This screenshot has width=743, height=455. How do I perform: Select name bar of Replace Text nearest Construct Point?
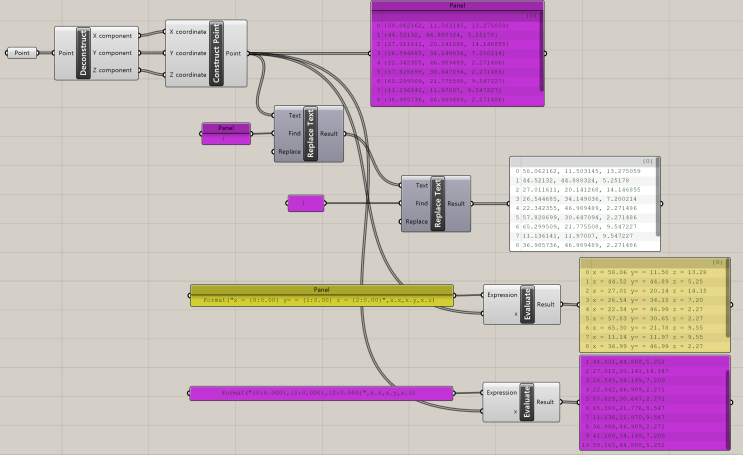[x=310, y=134]
